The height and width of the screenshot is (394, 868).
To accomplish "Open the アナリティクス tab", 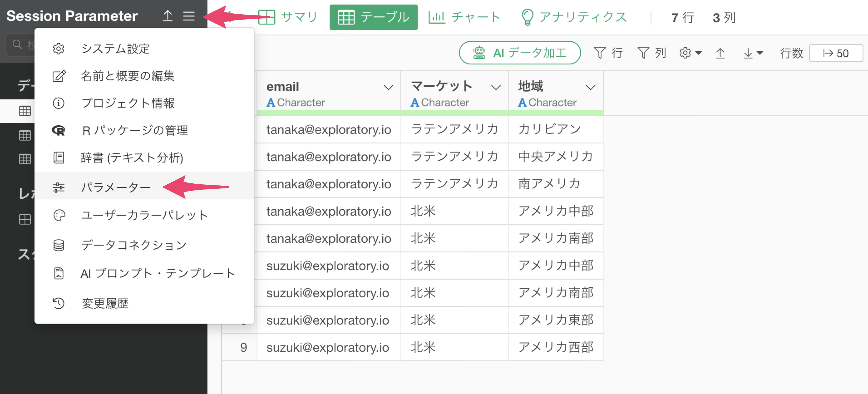I will pyautogui.click(x=574, y=17).
